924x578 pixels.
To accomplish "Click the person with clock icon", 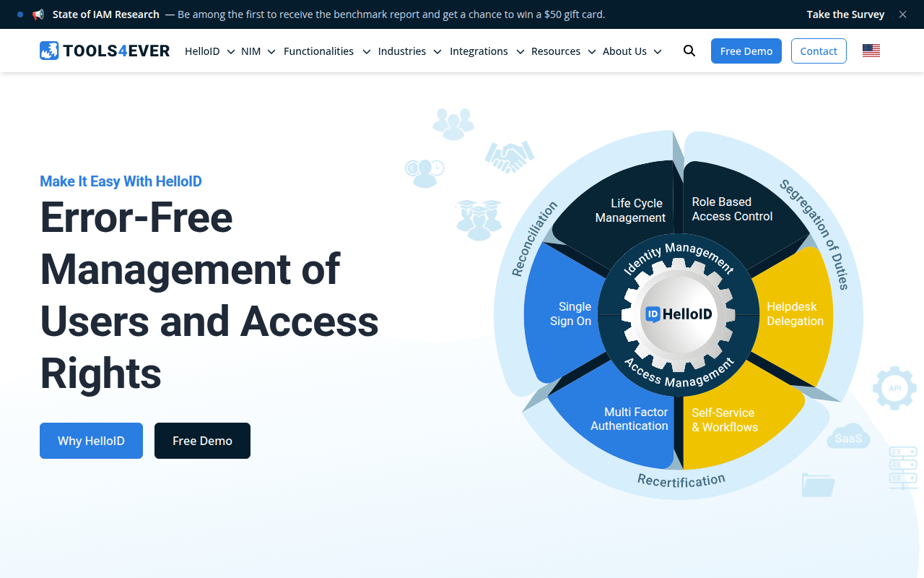I will tap(424, 173).
